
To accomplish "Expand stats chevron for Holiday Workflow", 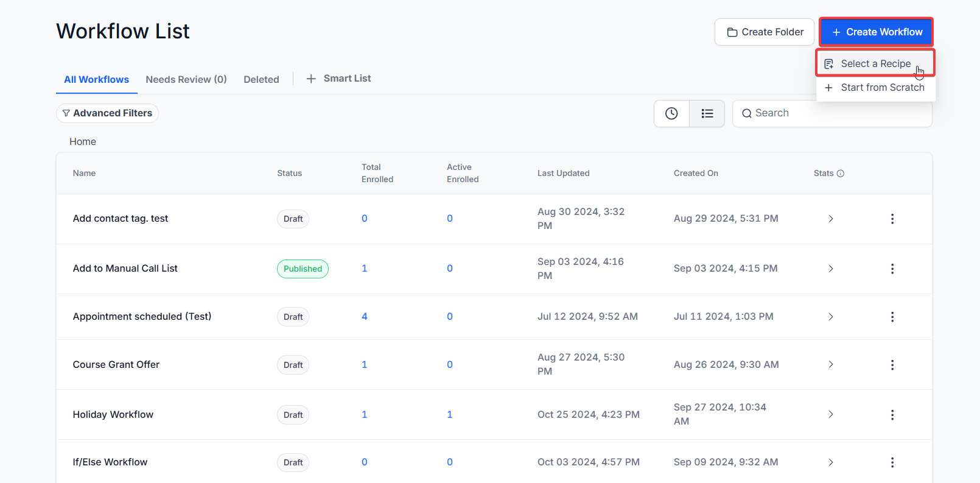I will coord(830,415).
